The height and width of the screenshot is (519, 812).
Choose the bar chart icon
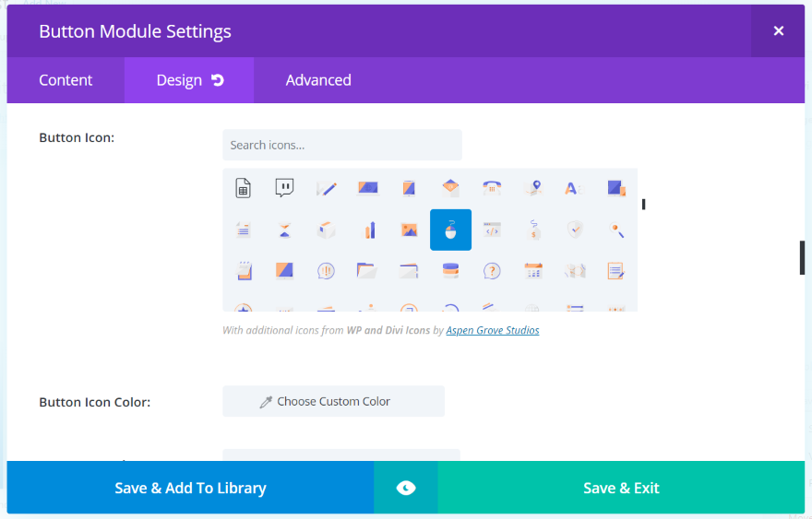(367, 230)
